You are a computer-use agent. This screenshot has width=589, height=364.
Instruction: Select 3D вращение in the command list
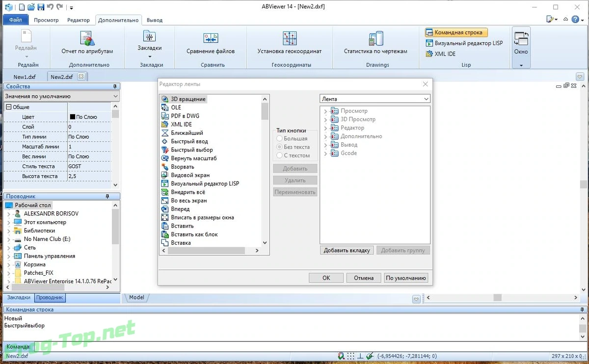pyautogui.click(x=184, y=99)
